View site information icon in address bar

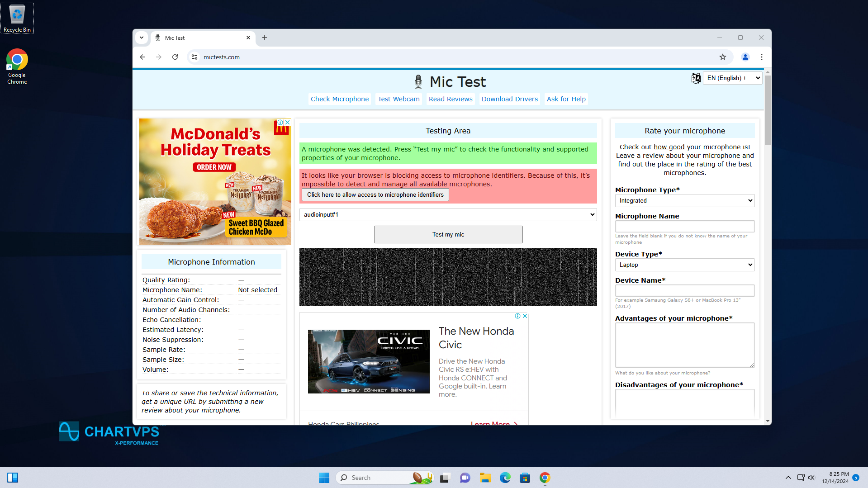(x=194, y=57)
